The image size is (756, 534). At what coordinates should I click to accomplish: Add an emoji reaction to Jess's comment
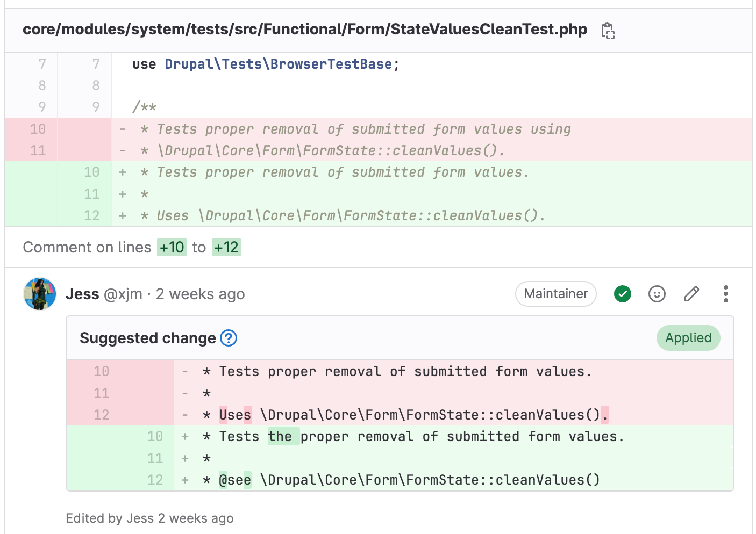657,294
